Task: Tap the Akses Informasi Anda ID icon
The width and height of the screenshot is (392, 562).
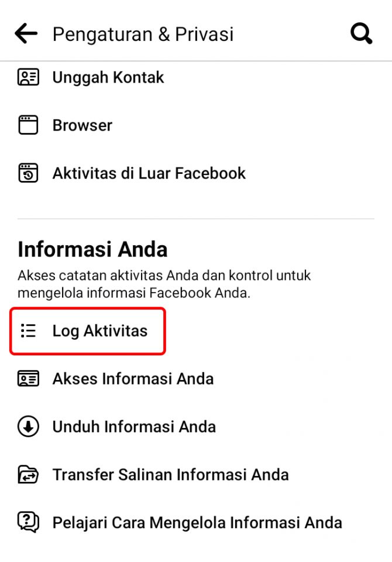Action: pos(28,379)
